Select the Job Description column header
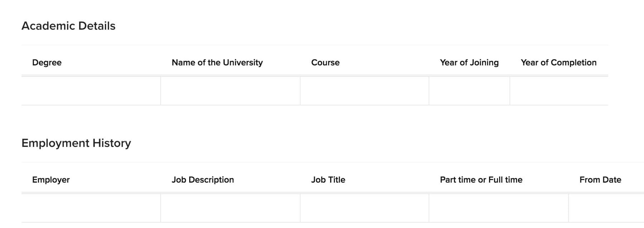The image size is (644, 228). tap(203, 180)
